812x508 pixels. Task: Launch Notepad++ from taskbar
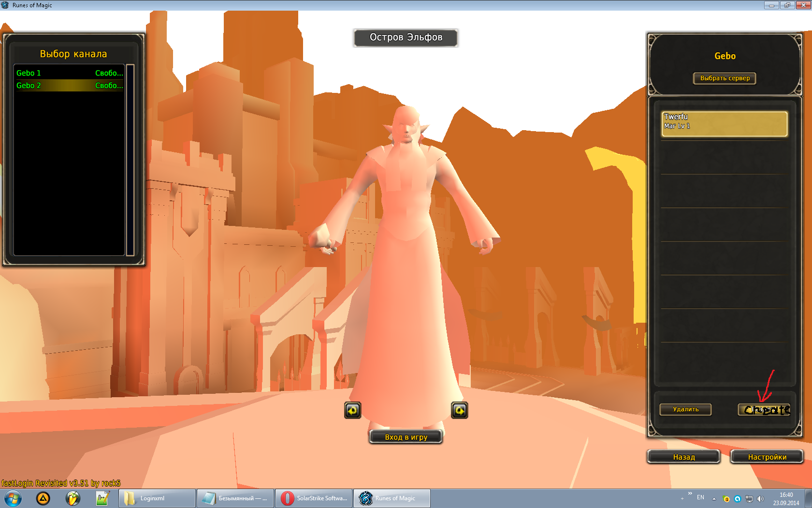[102, 498]
